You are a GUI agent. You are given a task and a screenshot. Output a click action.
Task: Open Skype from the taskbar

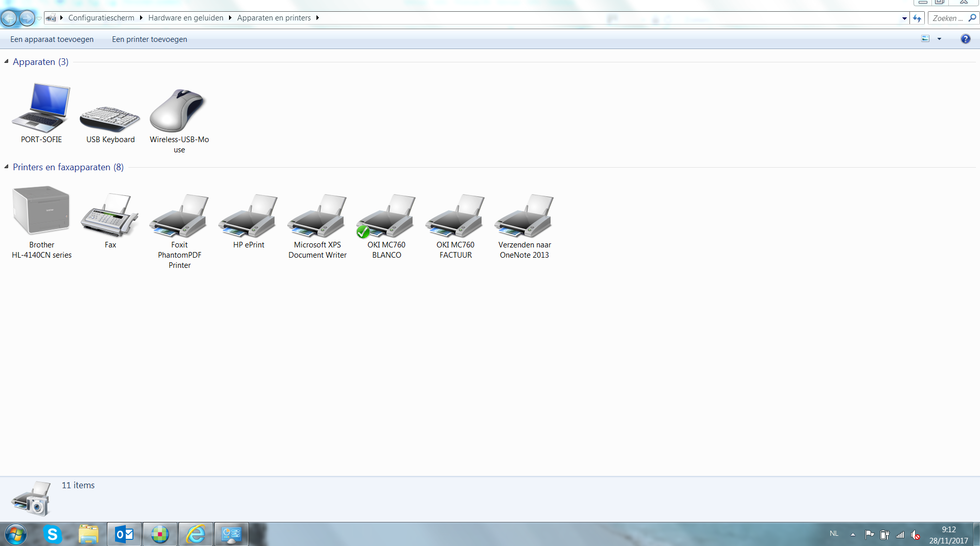pyautogui.click(x=52, y=534)
